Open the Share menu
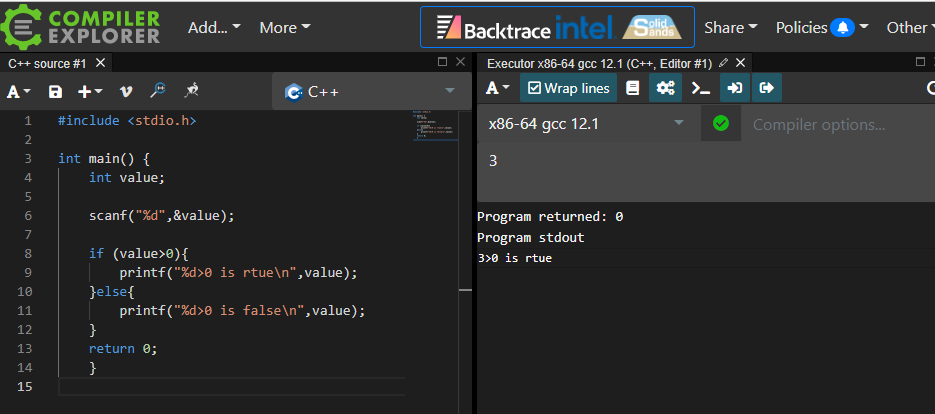 [x=730, y=27]
